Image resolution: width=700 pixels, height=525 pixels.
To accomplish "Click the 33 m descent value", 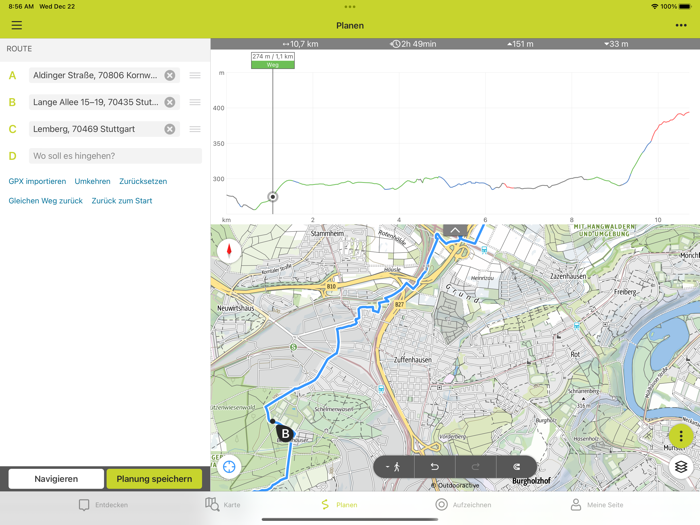I will point(616,44).
